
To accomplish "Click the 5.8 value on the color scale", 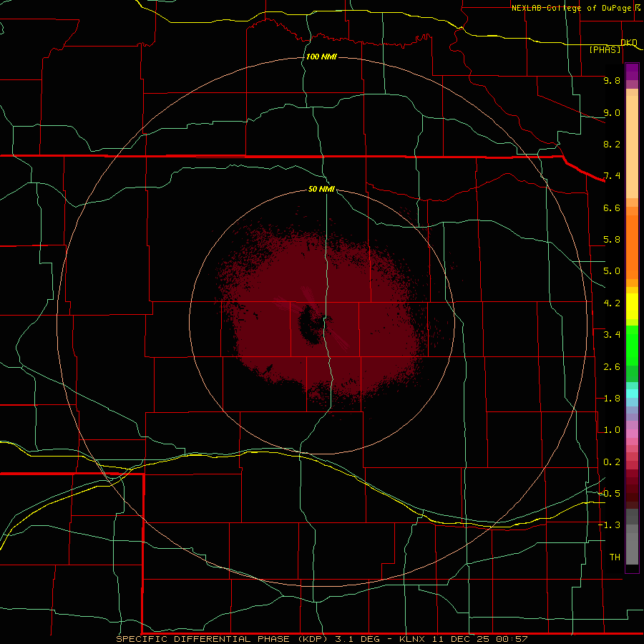I will tap(612, 240).
